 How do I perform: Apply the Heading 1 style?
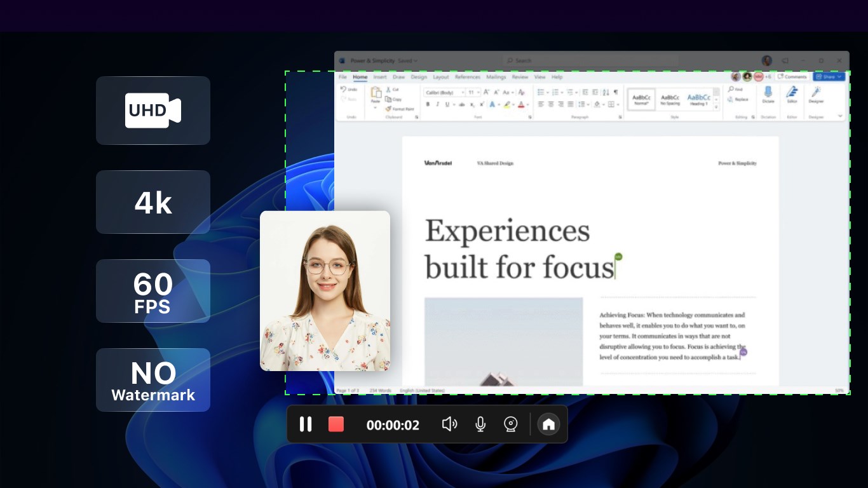point(698,99)
